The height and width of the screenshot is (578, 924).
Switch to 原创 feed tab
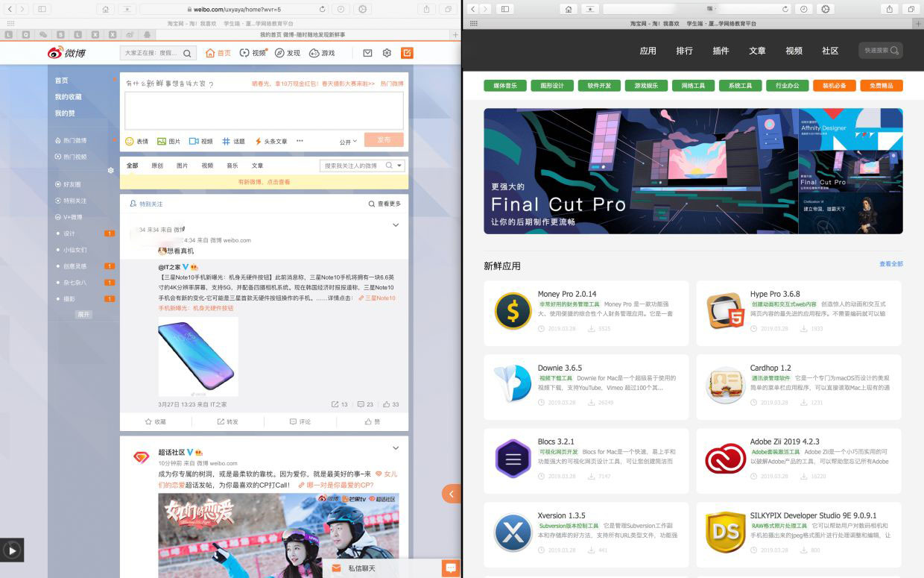(157, 166)
